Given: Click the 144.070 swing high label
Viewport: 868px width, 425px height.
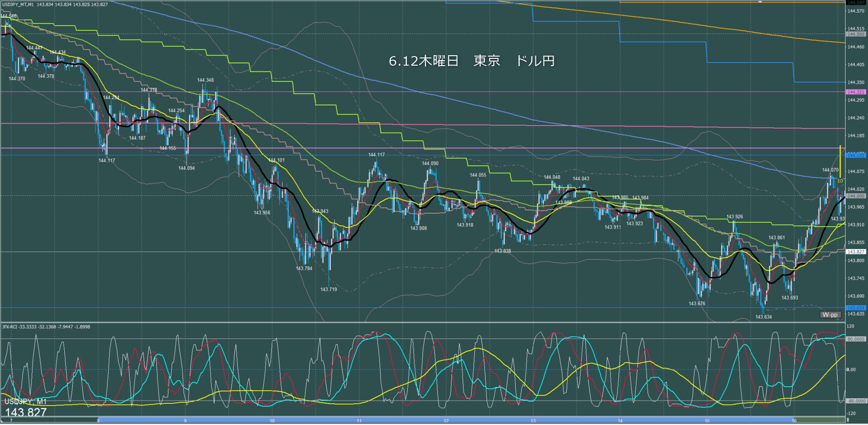Looking at the screenshot, I should (830, 170).
